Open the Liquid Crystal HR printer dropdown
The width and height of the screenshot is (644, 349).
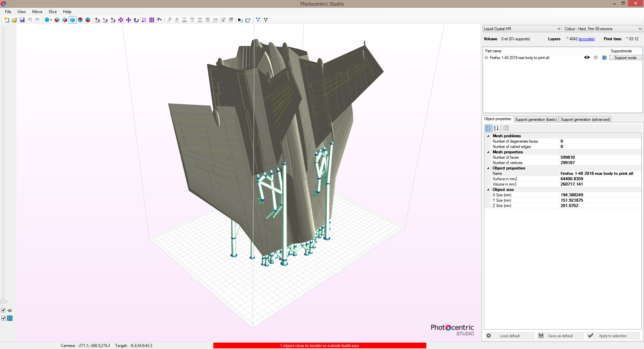(x=522, y=29)
